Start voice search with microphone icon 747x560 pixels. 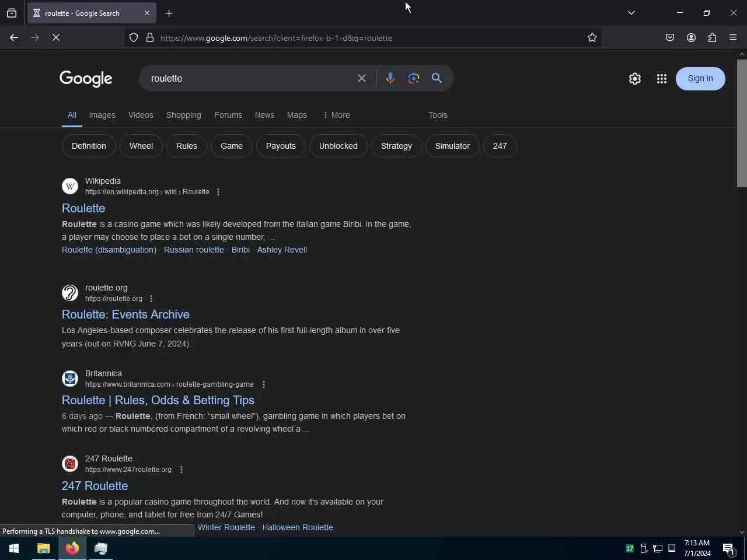coord(390,78)
